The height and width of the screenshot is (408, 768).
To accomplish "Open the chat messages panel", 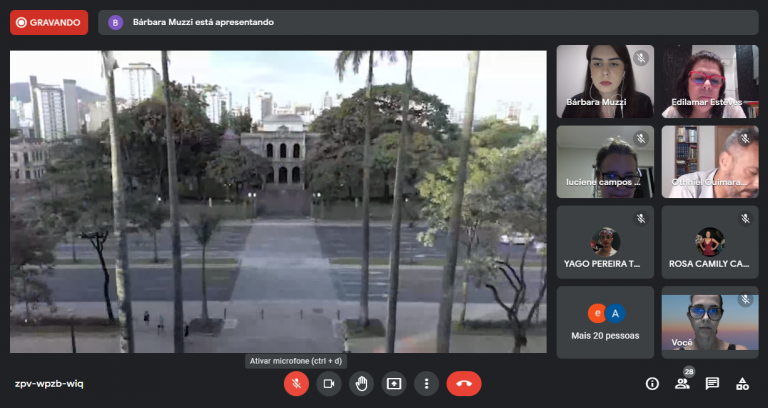I will pyautogui.click(x=712, y=383).
